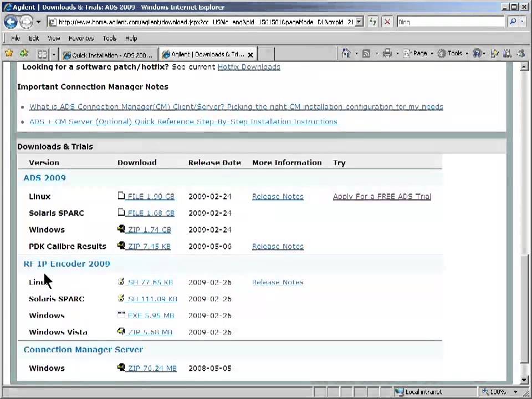Image resolution: width=532 pixels, height=399 pixels.
Task: Expand the Home button dropdown arrow
Action: click(x=356, y=54)
